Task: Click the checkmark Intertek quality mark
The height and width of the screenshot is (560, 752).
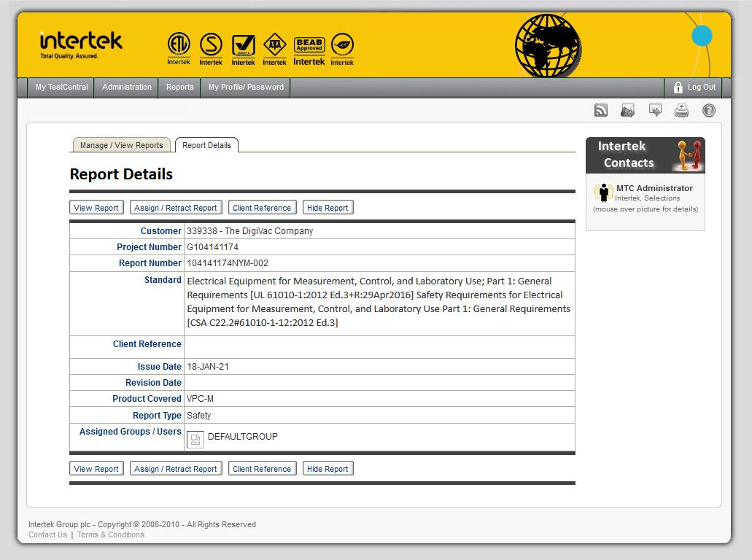Action: coord(243,50)
